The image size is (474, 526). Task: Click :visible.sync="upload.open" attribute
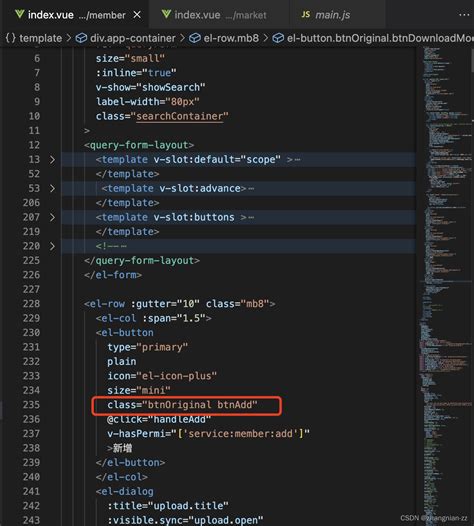185,520
